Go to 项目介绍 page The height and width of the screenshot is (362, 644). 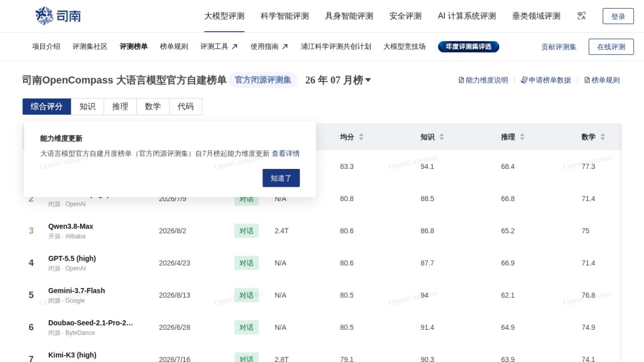46,47
